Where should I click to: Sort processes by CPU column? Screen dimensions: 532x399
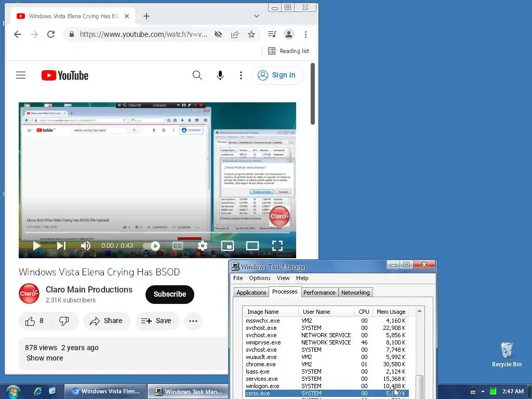tap(363, 312)
